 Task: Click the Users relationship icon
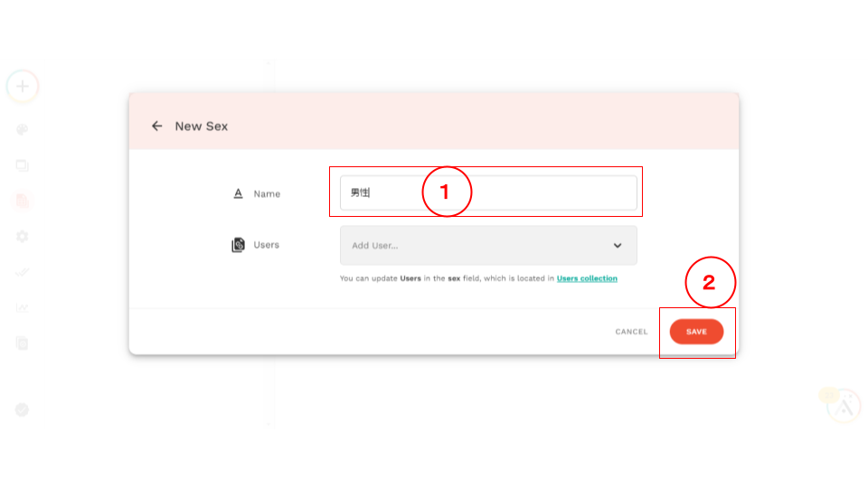[238, 245]
